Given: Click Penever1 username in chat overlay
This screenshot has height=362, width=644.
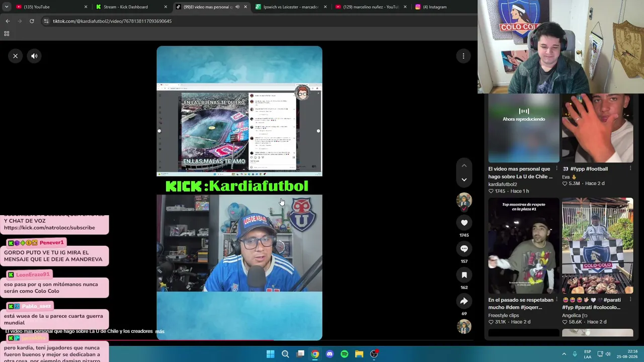Looking at the screenshot, I should [51, 243].
